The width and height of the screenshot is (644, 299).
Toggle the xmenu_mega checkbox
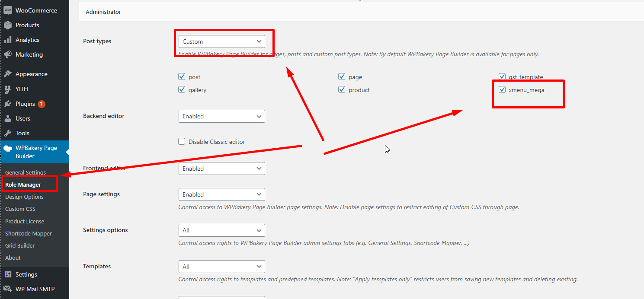[502, 90]
